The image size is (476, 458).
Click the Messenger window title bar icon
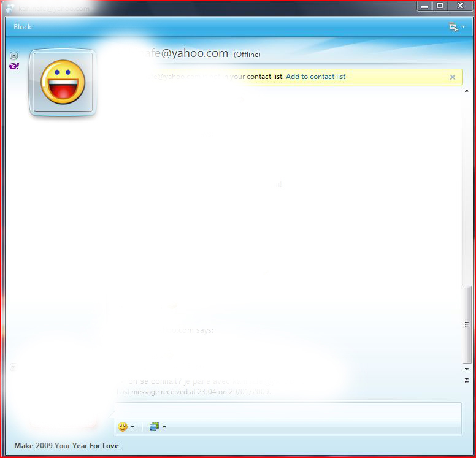click(10, 8)
